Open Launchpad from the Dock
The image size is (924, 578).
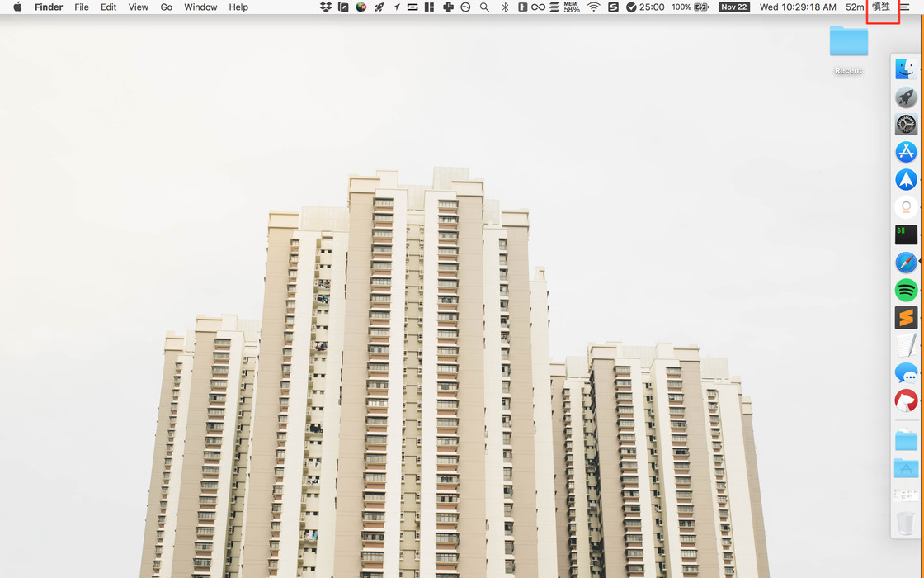(x=906, y=97)
